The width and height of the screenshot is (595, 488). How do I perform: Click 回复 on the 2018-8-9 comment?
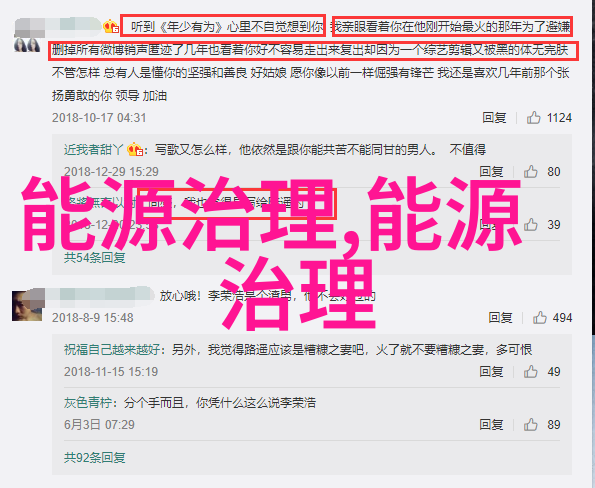tap(500, 317)
